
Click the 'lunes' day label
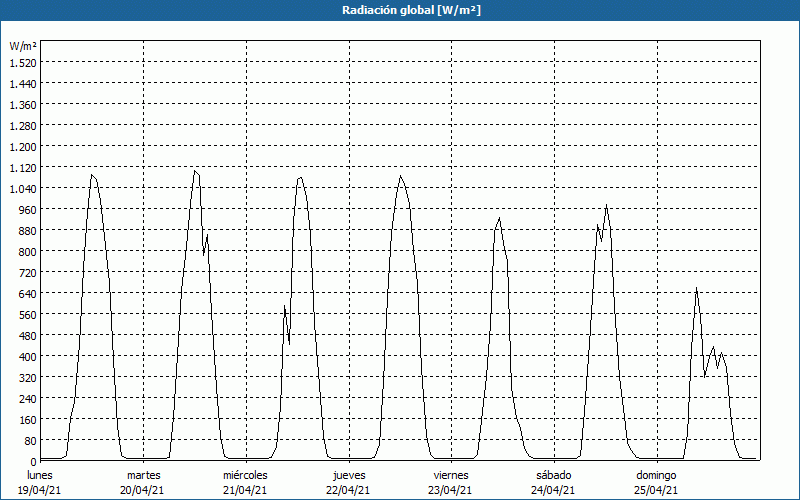pyautogui.click(x=40, y=475)
